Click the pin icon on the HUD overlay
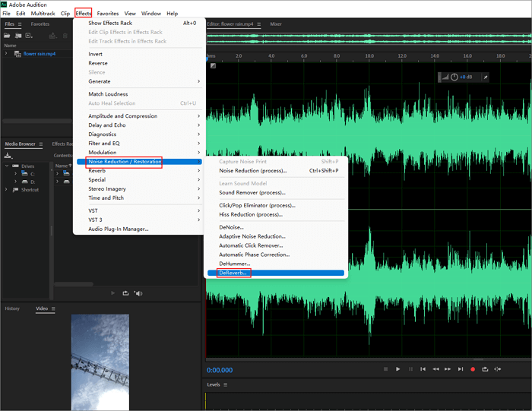Viewport: 532px width, 411px height. (486, 77)
